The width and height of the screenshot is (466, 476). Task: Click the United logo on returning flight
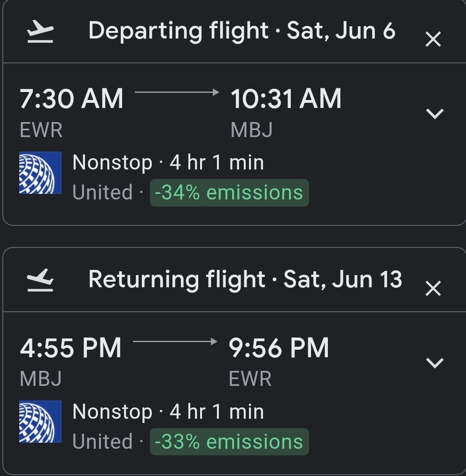coord(40,422)
